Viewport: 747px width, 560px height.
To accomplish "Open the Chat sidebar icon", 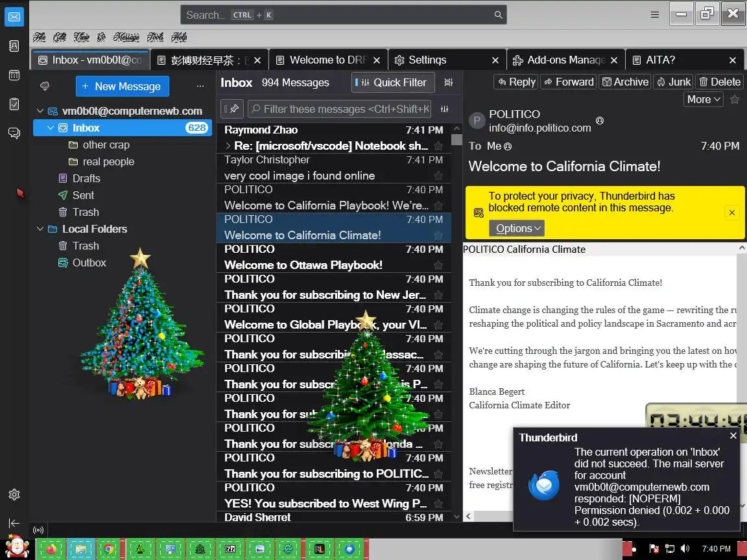I will coord(14,133).
